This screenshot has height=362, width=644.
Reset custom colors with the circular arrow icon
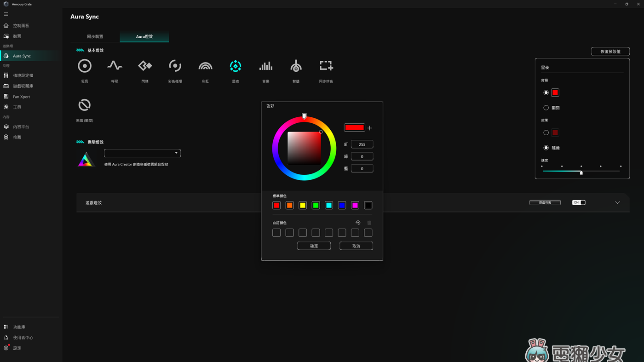[358, 223]
